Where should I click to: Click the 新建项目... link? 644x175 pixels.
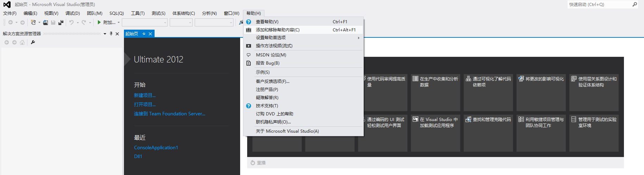point(145,95)
